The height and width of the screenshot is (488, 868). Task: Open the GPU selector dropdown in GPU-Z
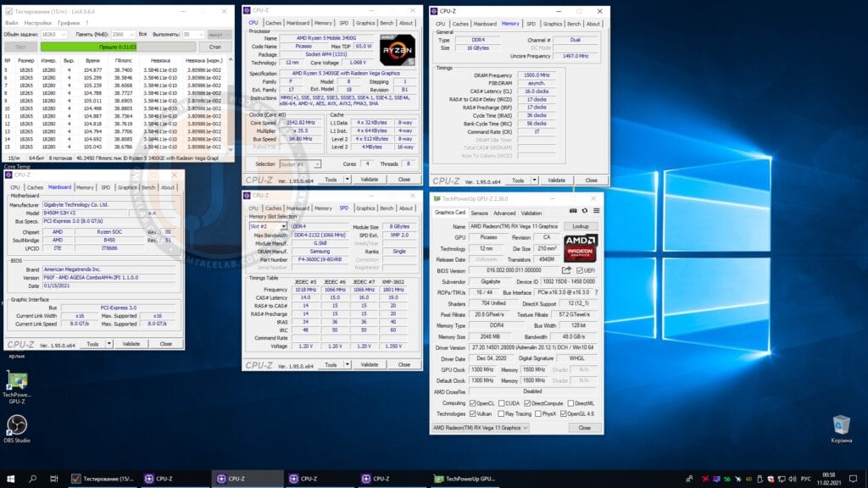click(x=481, y=428)
